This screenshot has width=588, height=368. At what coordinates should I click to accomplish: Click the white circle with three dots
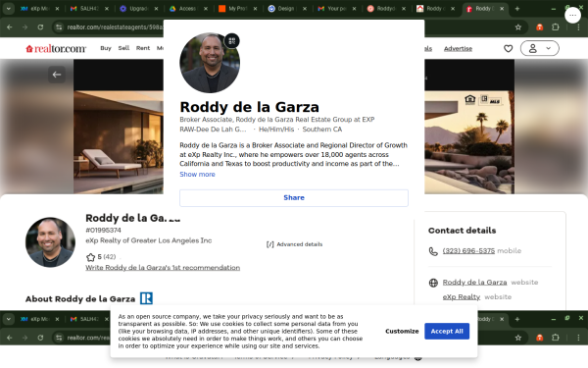tap(572, 16)
